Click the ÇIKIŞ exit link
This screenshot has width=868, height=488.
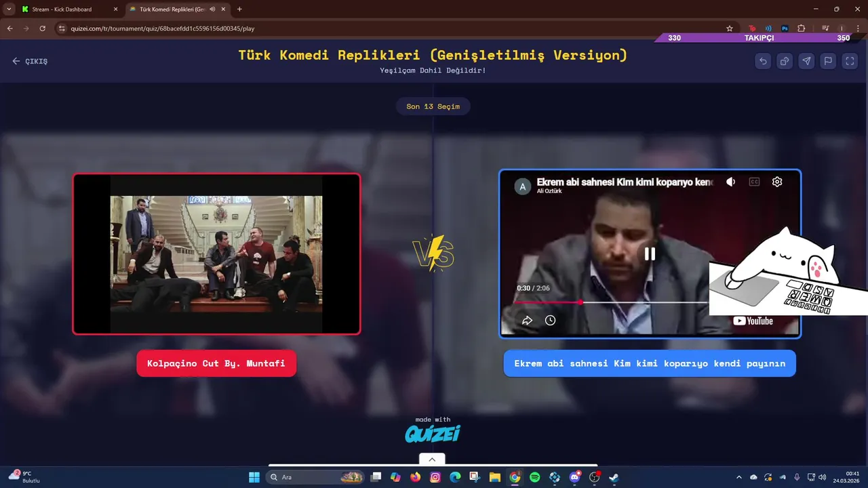click(30, 61)
